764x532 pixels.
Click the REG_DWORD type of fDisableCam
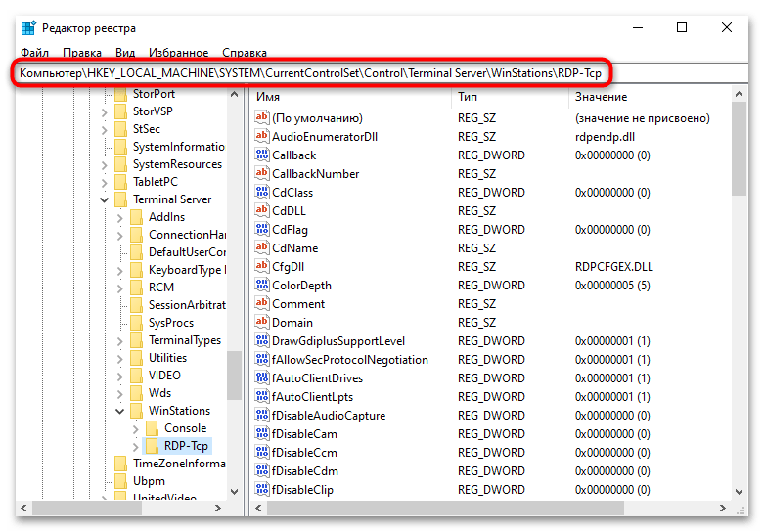point(491,433)
